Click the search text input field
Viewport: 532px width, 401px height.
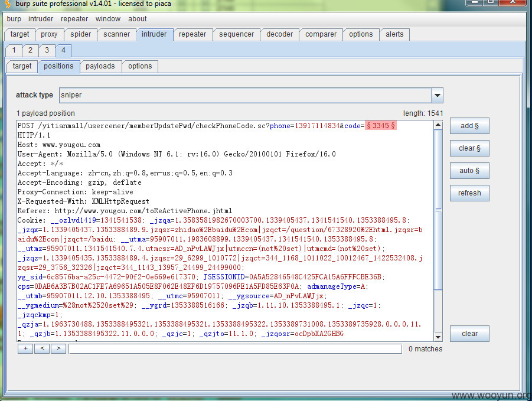(235, 349)
